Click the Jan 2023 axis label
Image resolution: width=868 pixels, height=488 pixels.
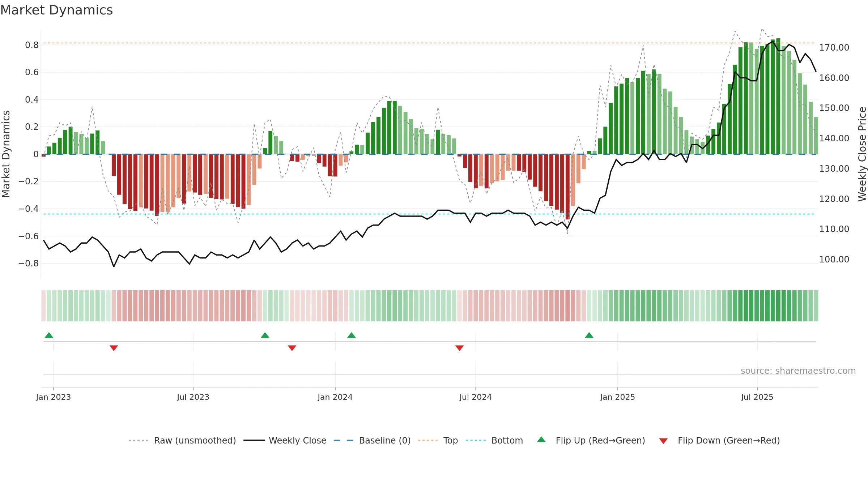coord(54,397)
